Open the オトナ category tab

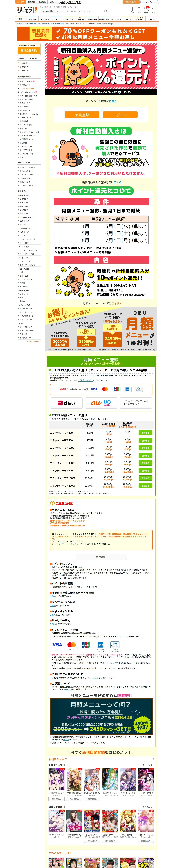pyautogui.click(x=151, y=19)
